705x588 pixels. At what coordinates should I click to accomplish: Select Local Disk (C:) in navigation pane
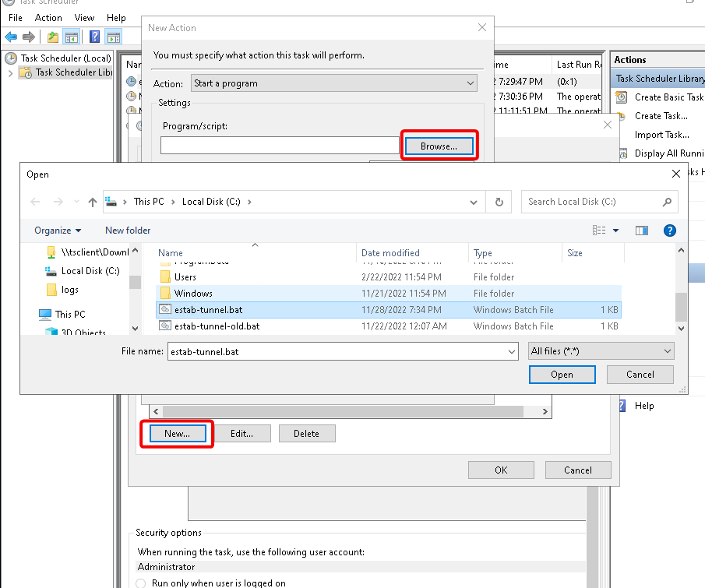pos(90,271)
